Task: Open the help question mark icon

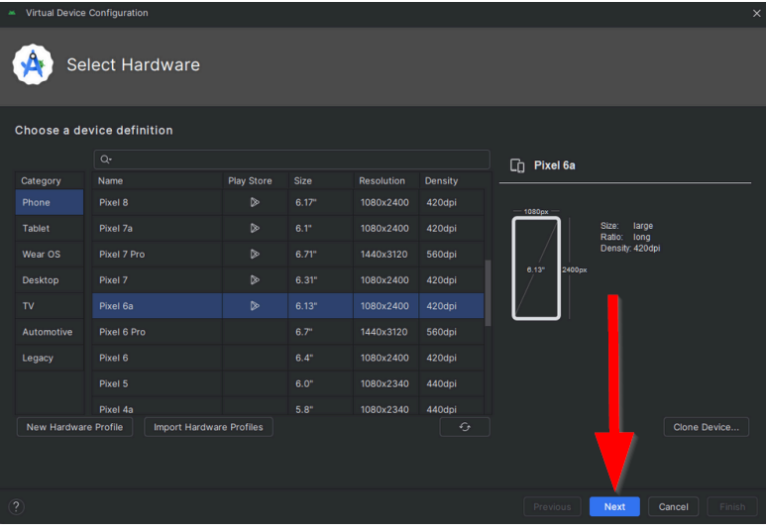Action: point(16,506)
